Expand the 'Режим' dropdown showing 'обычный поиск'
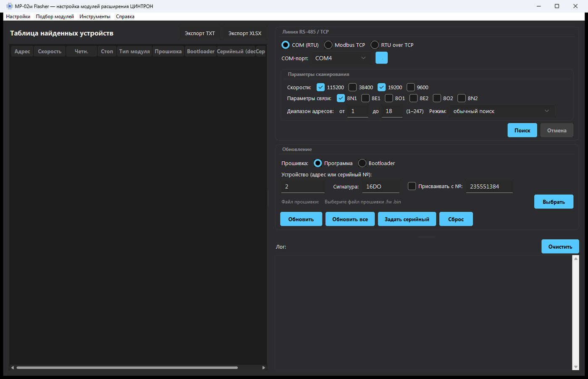 pyautogui.click(x=502, y=111)
